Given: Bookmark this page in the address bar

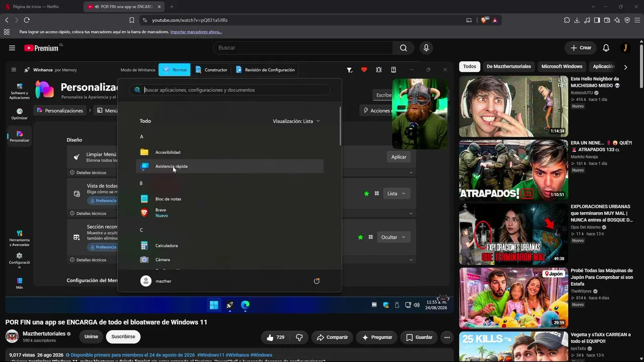Looking at the screenshot, I should (132, 20).
